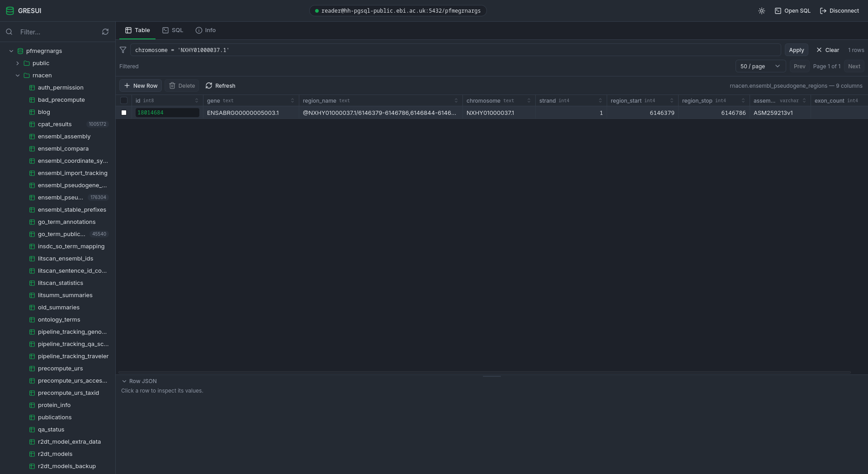Disconnect from the database
The width and height of the screenshot is (868, 474).
840,11
